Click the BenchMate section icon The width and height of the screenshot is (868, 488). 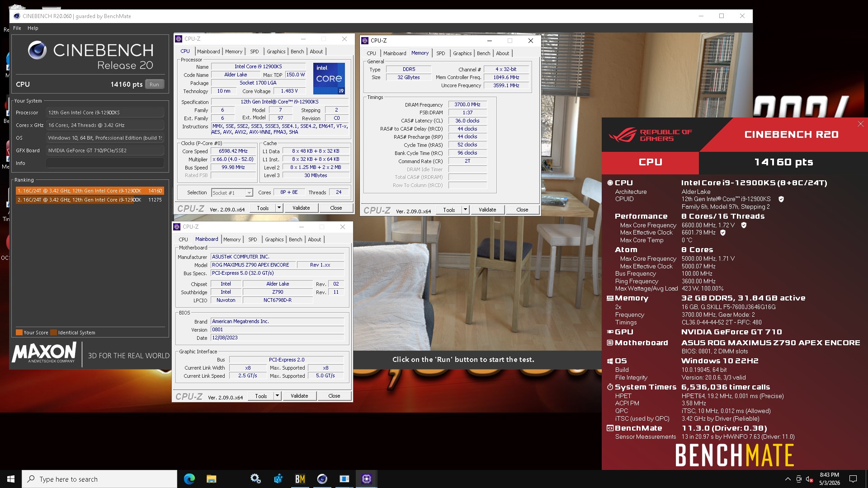[610, 428]
